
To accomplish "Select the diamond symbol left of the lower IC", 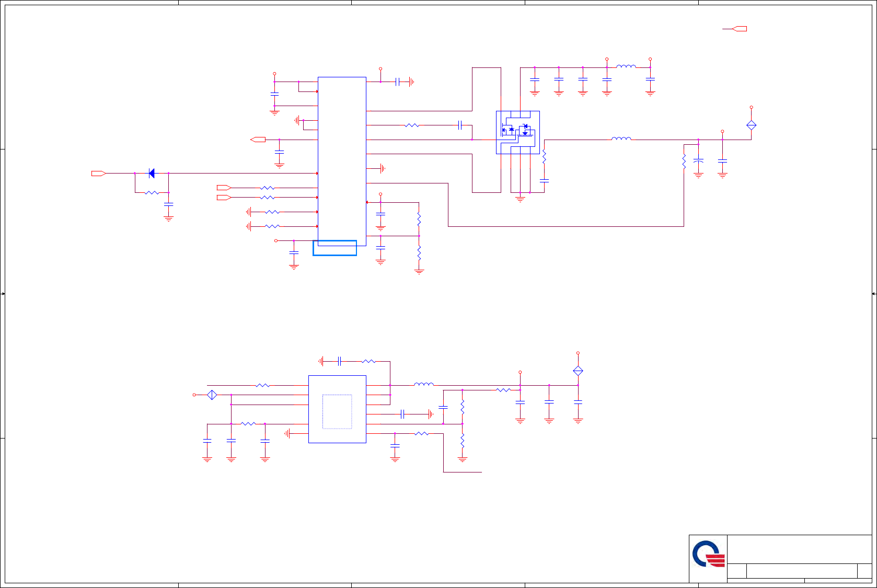I will coord(212,395).
